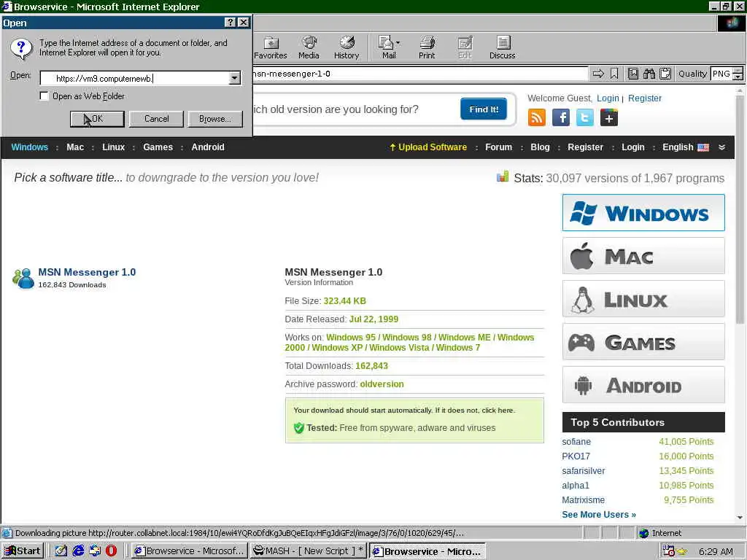
Task: Click the MSN Messenger buddies icon
Action: 23,278
